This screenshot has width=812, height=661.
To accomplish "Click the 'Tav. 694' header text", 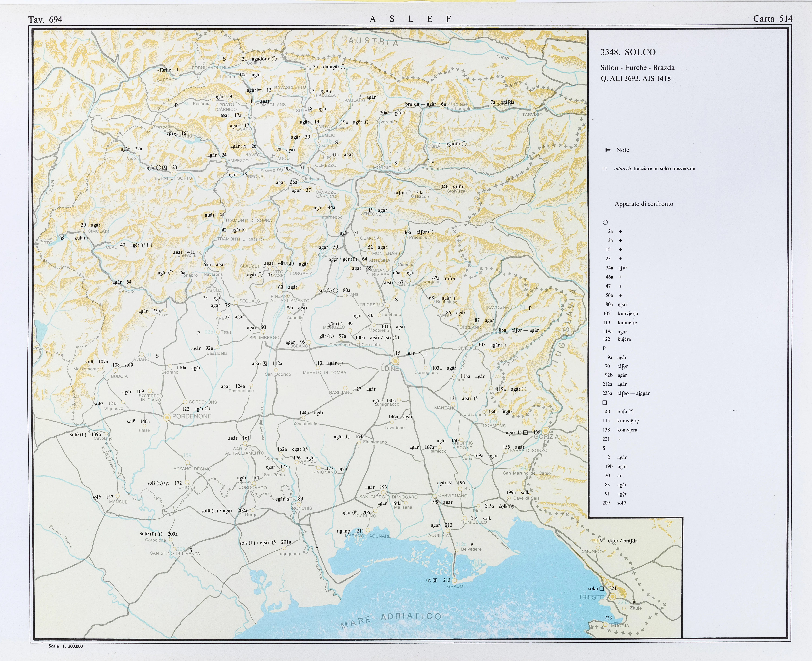I will [x=45, y=19].
